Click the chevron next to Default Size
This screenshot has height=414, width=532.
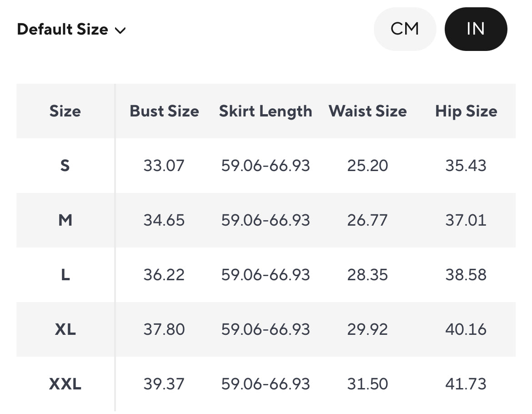click(120, 30)
